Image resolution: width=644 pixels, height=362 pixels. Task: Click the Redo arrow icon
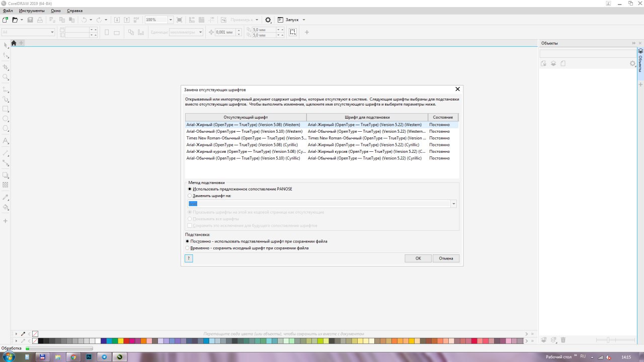[99, 20]
